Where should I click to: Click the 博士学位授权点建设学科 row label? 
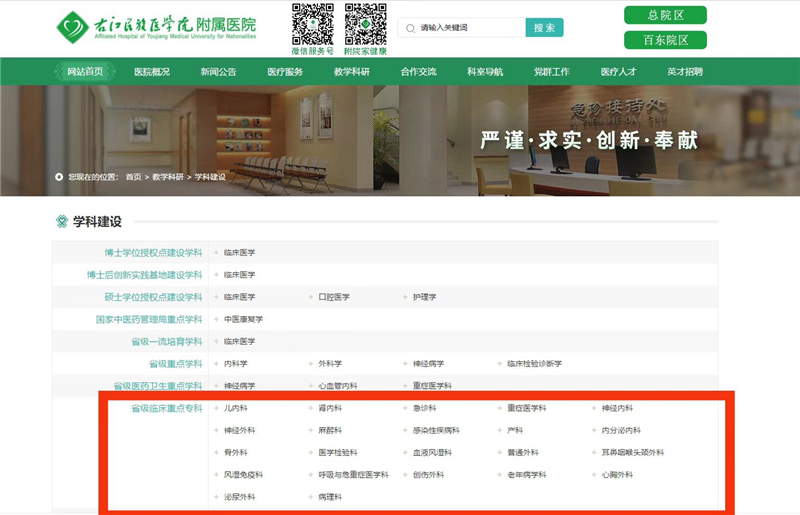coord(154,253)
